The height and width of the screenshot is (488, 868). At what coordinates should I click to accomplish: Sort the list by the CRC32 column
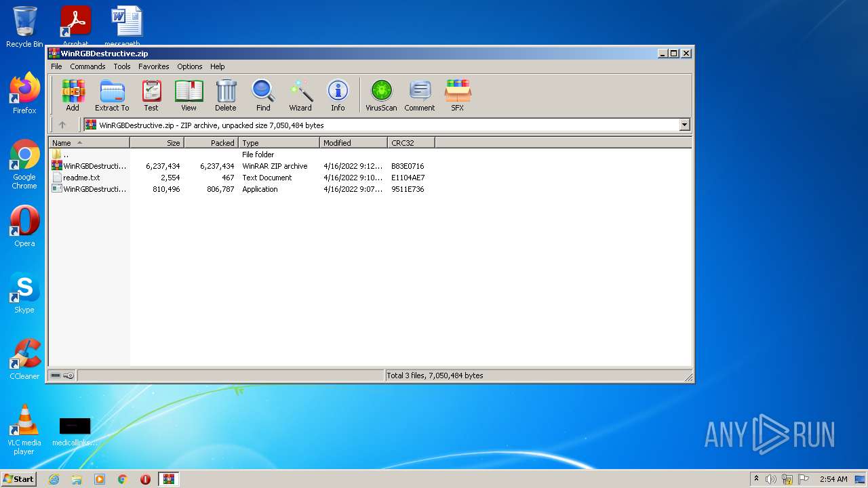pyautogui.click(x=411, y=143)
